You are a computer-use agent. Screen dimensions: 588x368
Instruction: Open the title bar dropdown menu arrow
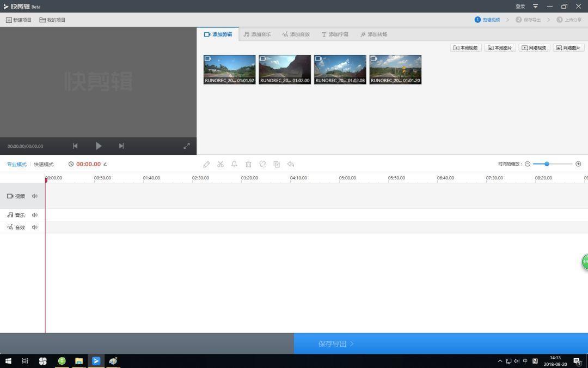click(535, 7)
